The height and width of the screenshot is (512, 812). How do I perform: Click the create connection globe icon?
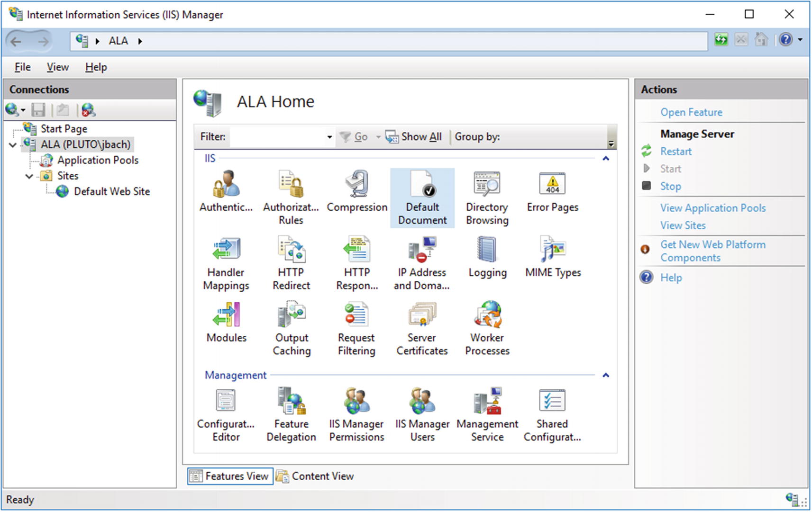coord(12,110)
